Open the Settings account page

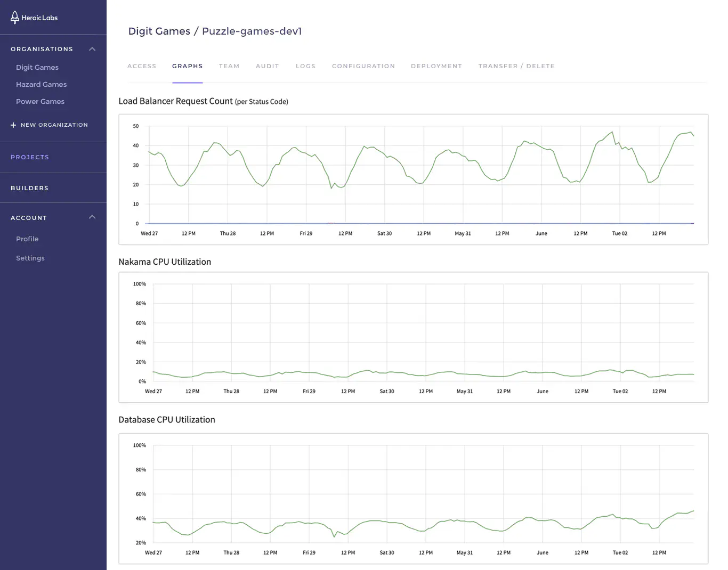tap(30, 258)
